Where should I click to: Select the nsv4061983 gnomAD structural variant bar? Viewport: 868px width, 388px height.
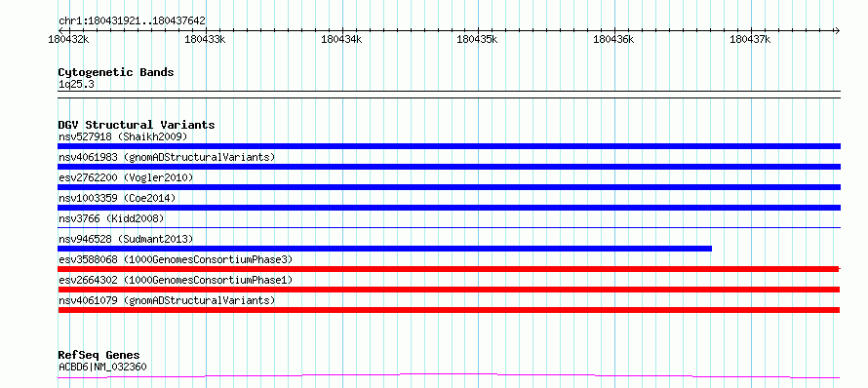click(449, 167)
